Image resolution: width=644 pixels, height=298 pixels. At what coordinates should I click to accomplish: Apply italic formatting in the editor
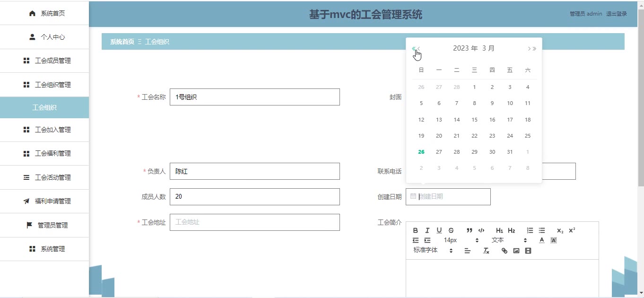coord(427,230)
